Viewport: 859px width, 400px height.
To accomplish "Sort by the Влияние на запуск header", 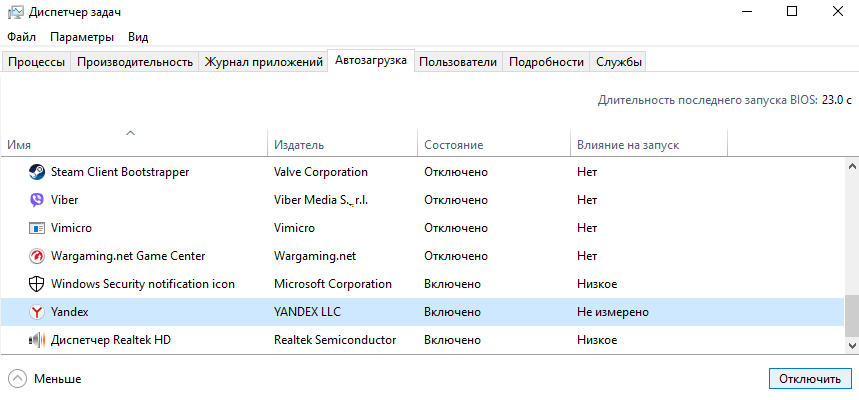I will tap(627, 145).
